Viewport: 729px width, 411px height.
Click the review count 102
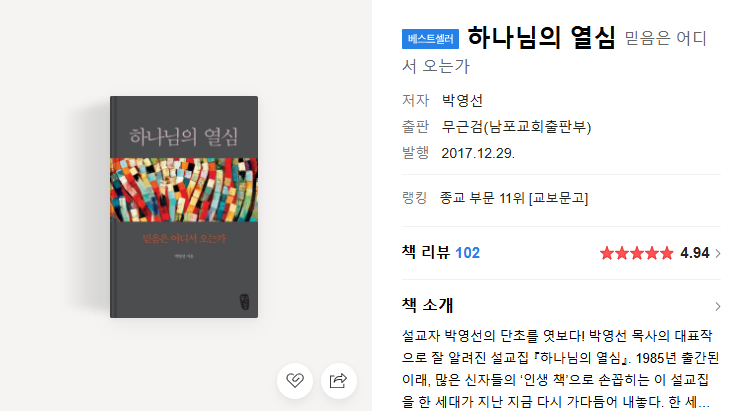point(467,253)
